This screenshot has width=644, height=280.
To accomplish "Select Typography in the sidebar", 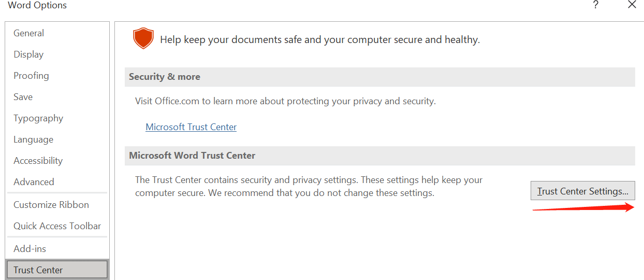I will point(38,118).
